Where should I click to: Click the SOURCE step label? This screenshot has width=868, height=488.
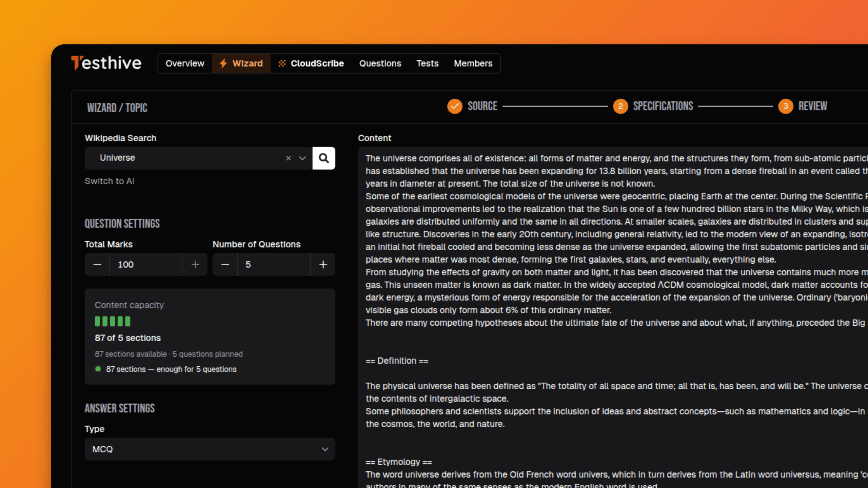(482, 106)
